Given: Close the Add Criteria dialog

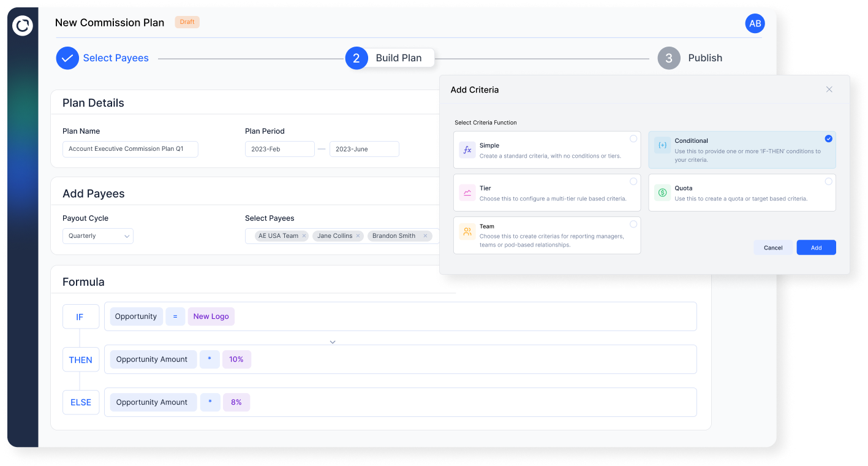Looking at the screenshot, I should (829, 90).
